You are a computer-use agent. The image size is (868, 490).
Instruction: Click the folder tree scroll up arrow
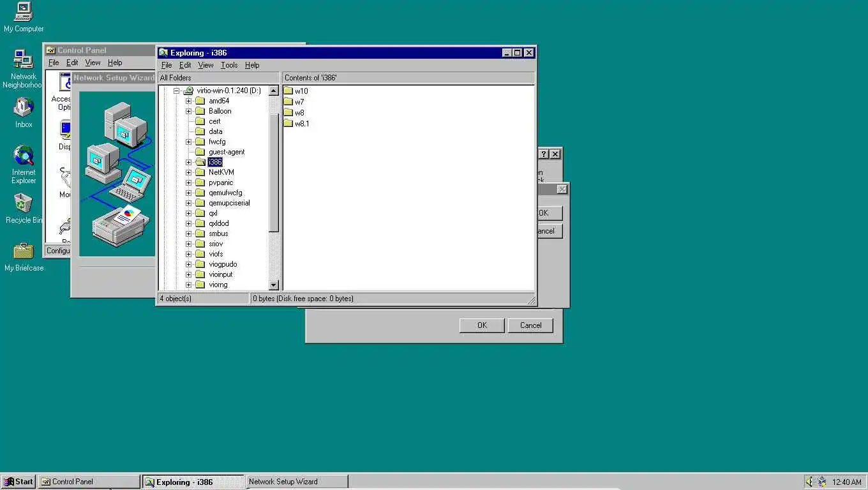(x=274, y=91)
